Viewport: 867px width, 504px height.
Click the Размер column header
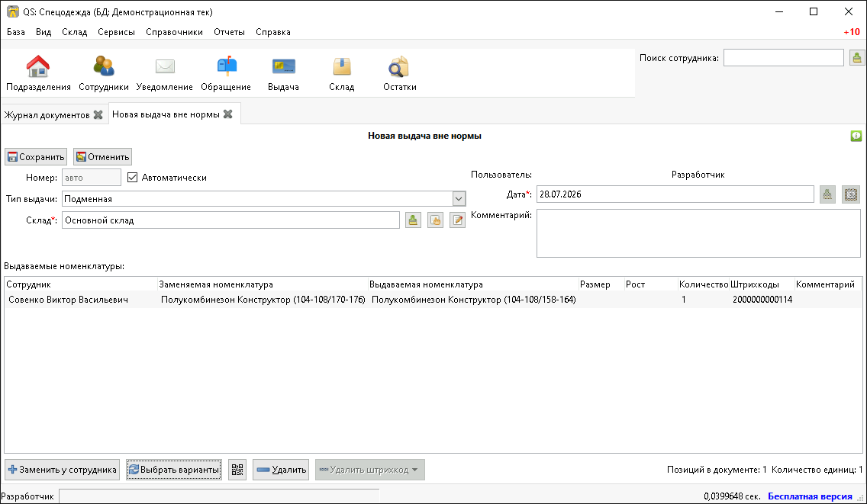click(x=601, y=284)
